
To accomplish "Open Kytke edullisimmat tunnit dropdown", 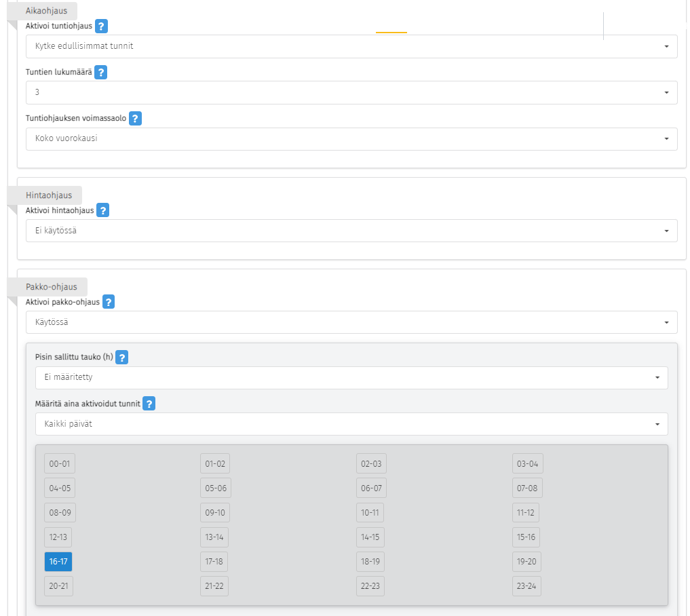I will [x=351, y=46].
